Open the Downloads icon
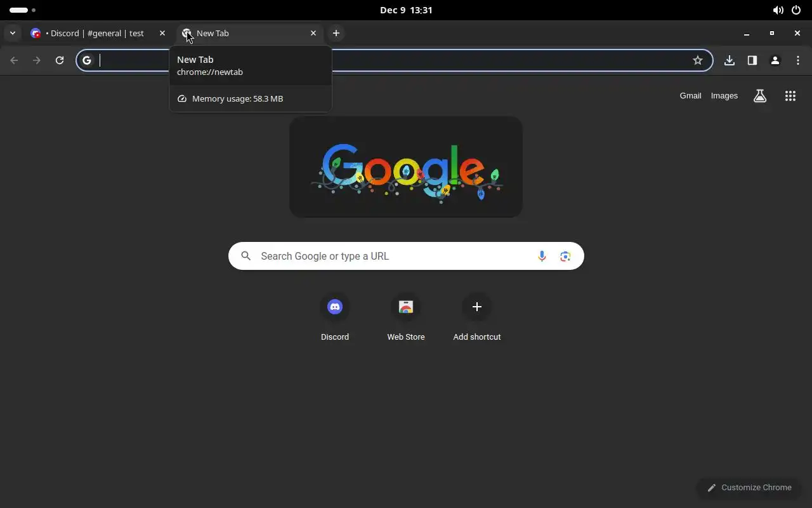This screenshot has height=508, width=812. tap(730, 60)
